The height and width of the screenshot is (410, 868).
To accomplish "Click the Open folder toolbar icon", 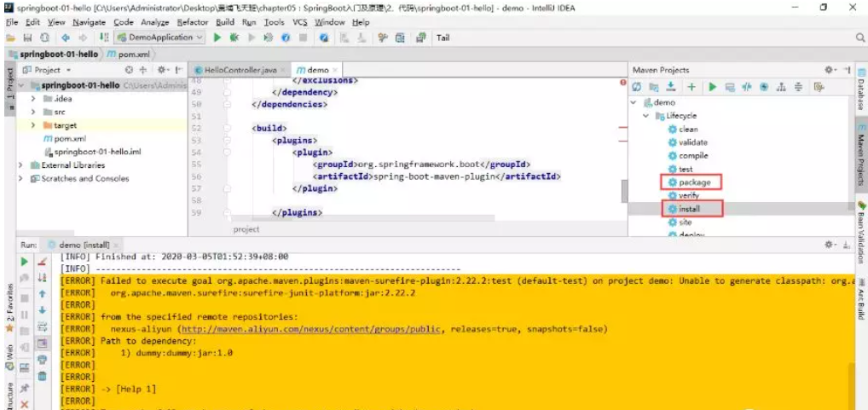I will pyautogui.click(x=10, y=38).
